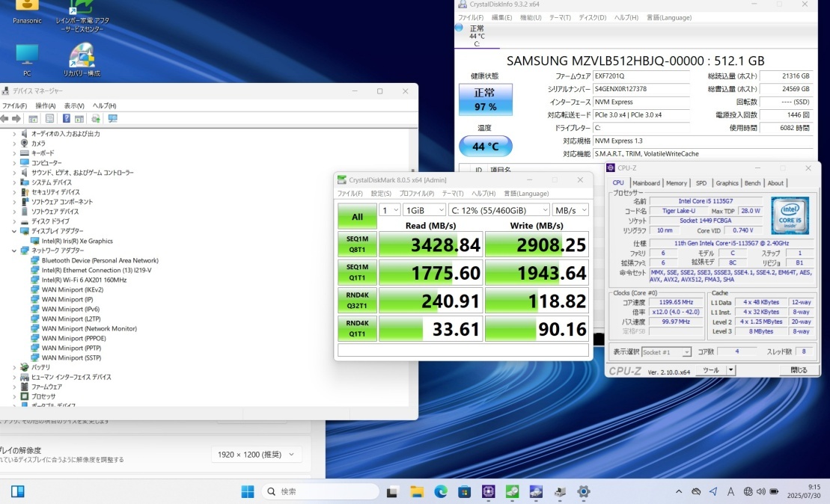Launch Microsoft Edge from the taskbar
This screenshot has width=830, height=504.
tap(440, 492)
